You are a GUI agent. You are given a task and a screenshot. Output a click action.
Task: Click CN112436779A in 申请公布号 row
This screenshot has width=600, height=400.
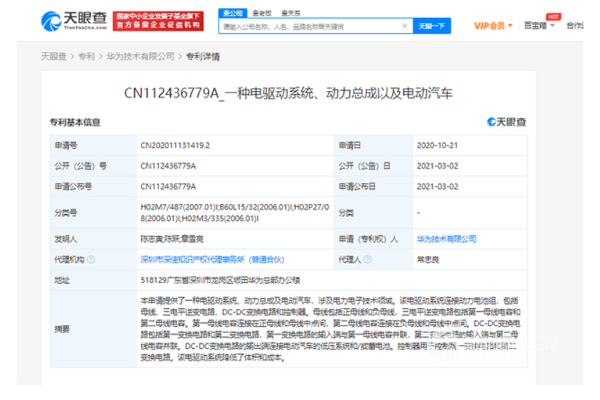168,186
